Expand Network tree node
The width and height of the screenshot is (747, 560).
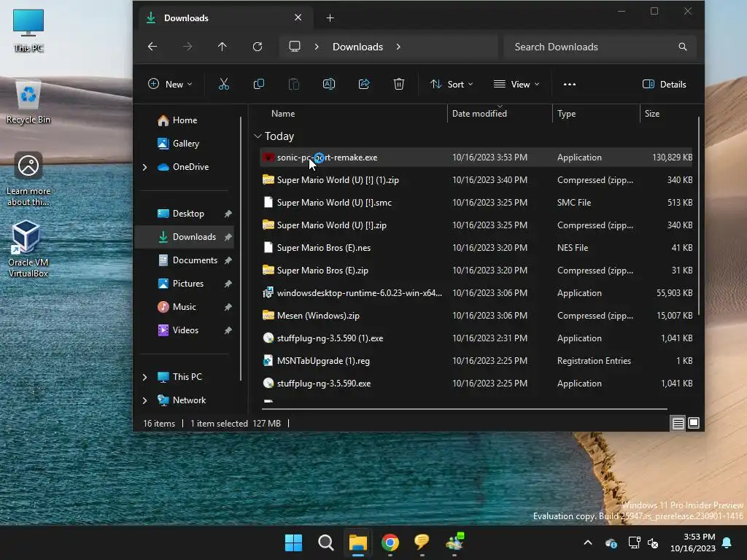click(x=145, y=400)
